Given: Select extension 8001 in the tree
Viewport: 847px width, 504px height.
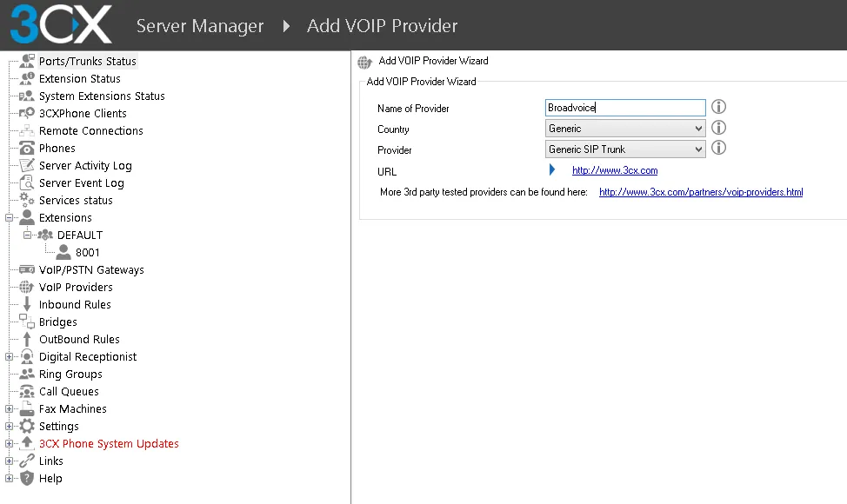Looking at the screenshot, I should (88, 253).
